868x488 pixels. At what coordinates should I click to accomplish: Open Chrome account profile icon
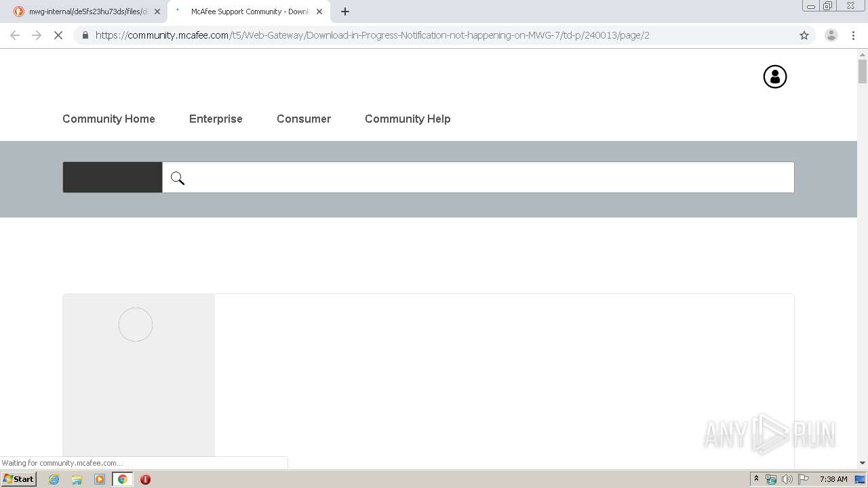(831, 35)
